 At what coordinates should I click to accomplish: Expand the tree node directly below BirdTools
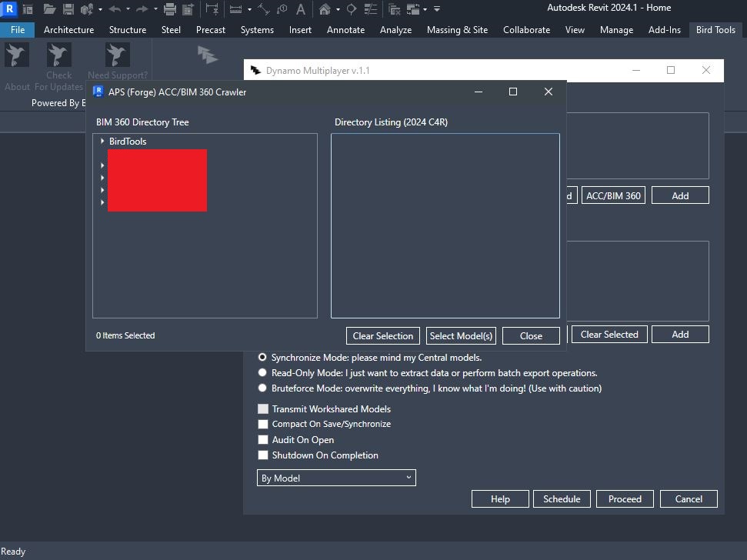pos(102,165)
